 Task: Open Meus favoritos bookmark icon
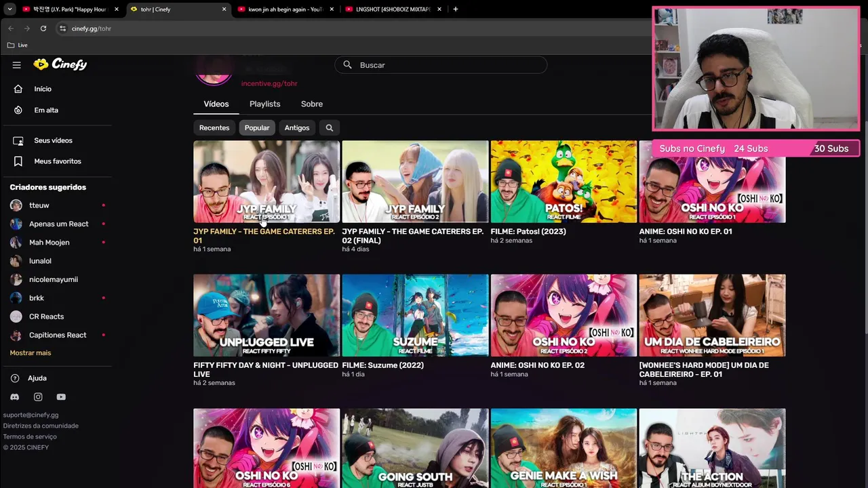[x=18, y=161]
